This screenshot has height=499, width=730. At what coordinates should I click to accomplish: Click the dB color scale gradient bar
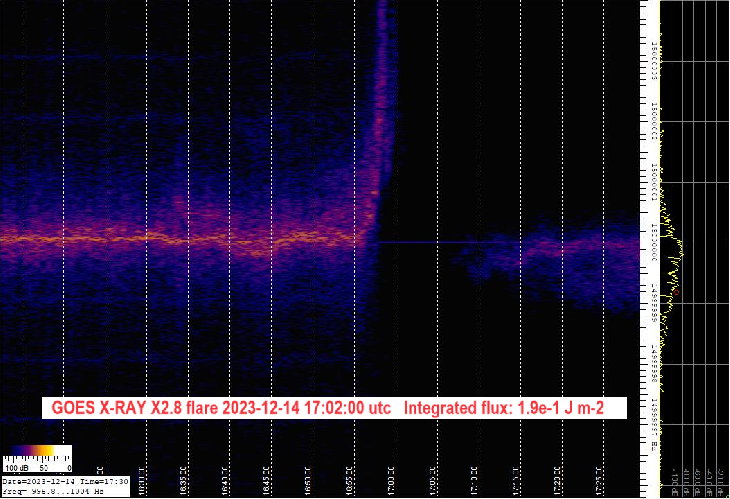tap(37, 452)
